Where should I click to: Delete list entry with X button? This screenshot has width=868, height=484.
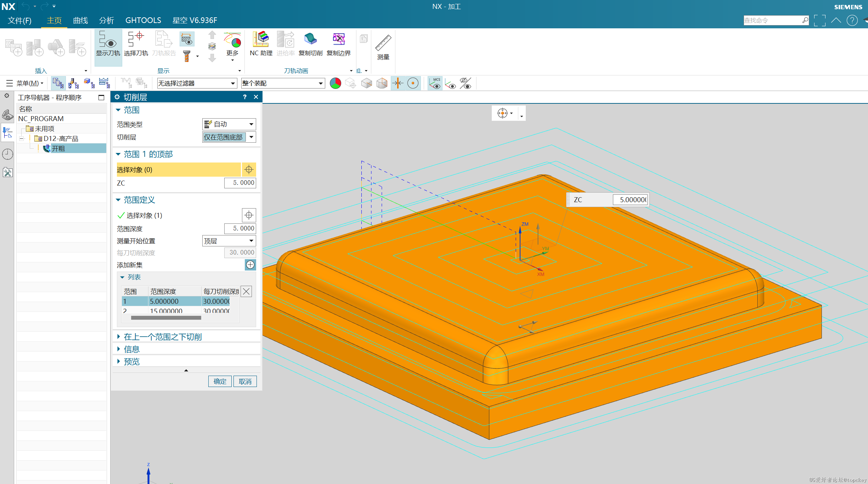(x=246, y=291)
